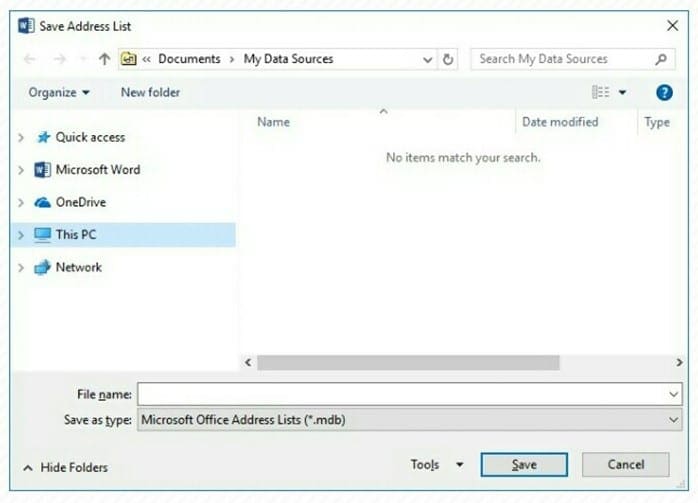Screen dimensions: 698x503
Task: Click the Cancel button
Action: tap(625, 465)
